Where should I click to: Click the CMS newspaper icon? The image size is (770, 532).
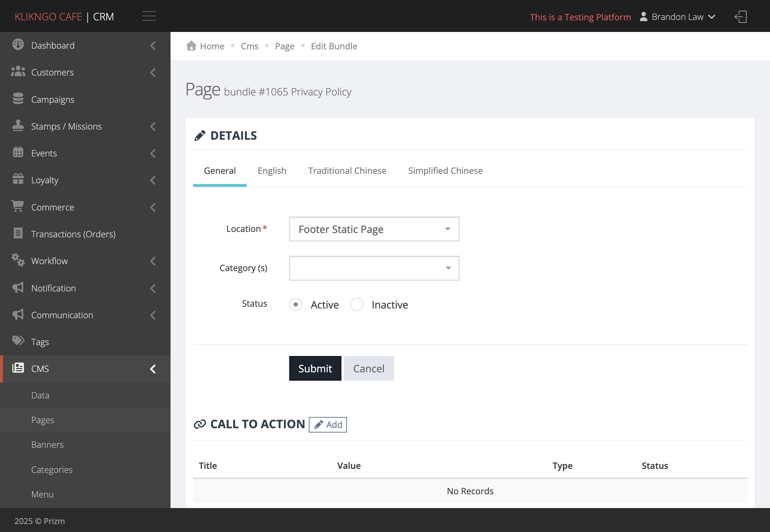point(18,368)
